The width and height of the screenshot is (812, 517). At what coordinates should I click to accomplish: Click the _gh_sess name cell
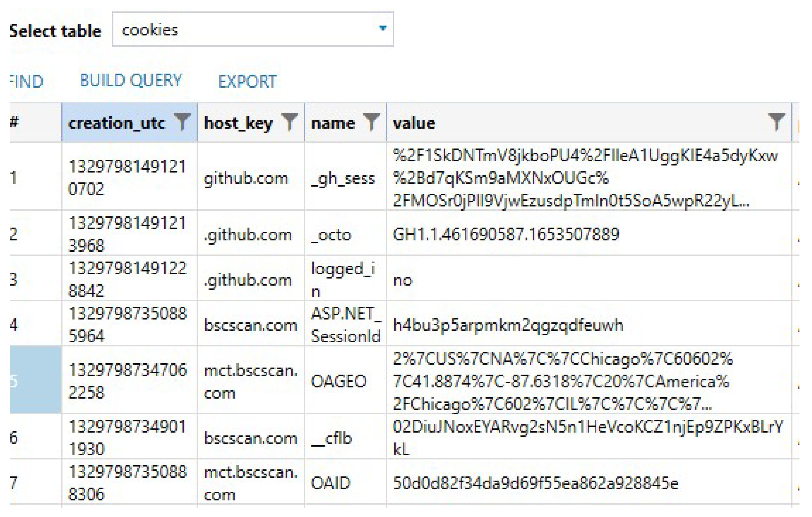click(343, 178)
